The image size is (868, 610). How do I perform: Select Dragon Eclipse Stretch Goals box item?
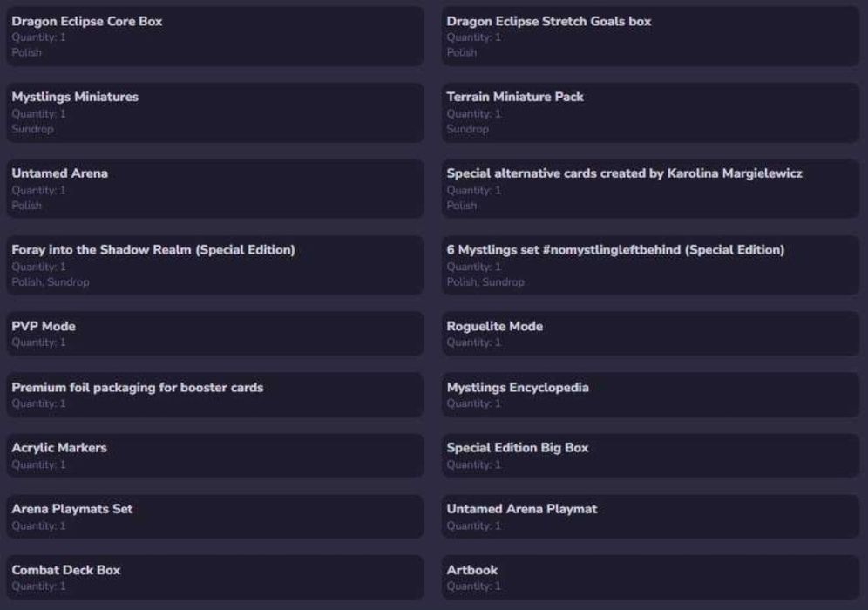[x=649, y=36]
